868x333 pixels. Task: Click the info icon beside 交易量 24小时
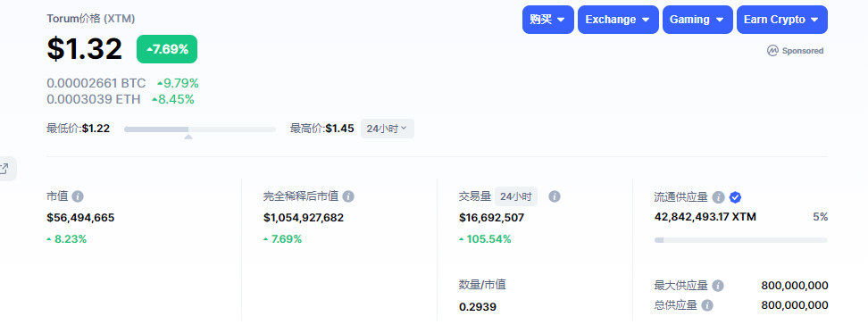point(555,196)
